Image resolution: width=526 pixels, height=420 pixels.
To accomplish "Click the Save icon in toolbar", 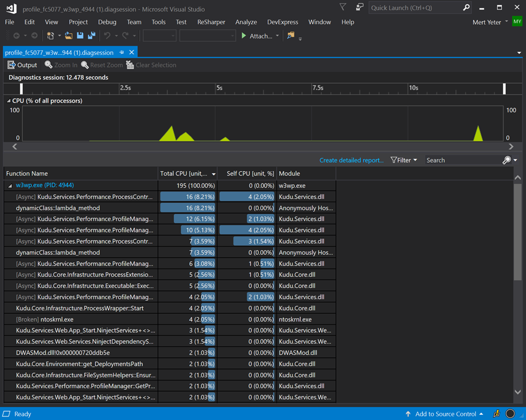I will coord(80,35).
